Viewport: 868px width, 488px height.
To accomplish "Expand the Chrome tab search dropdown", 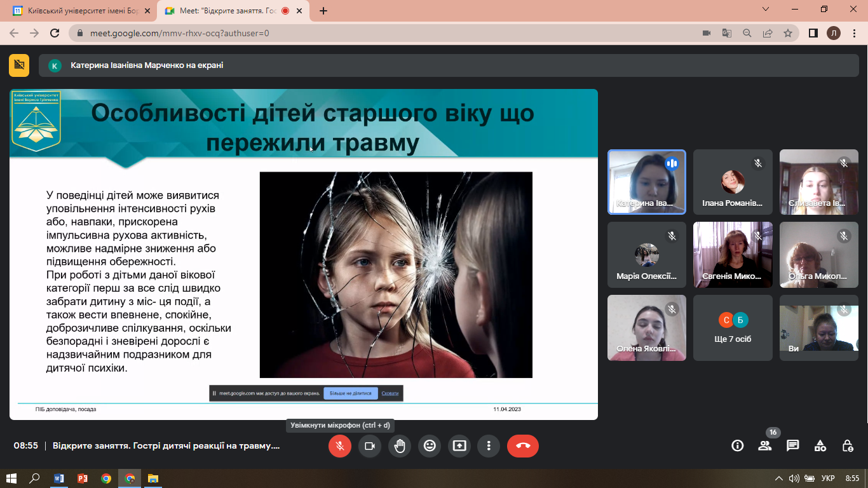I will click(x=766, y=10).
